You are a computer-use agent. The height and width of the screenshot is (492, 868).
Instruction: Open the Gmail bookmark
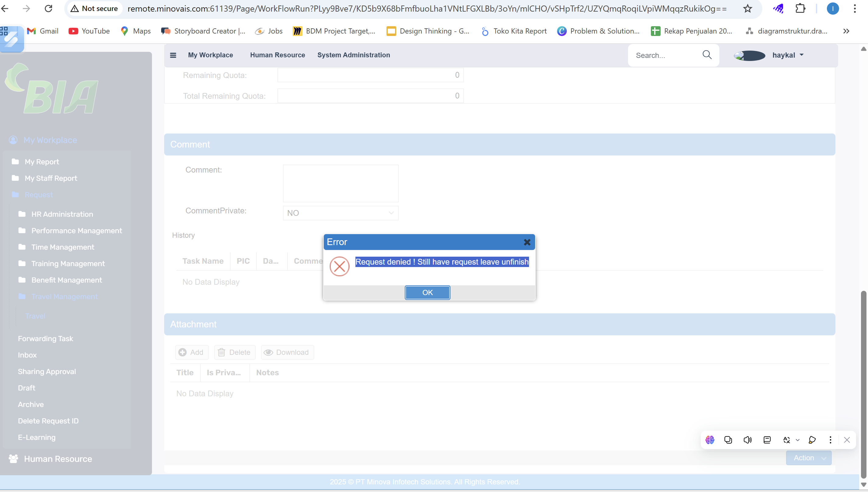pyautogui.click(x=43, y=31)
